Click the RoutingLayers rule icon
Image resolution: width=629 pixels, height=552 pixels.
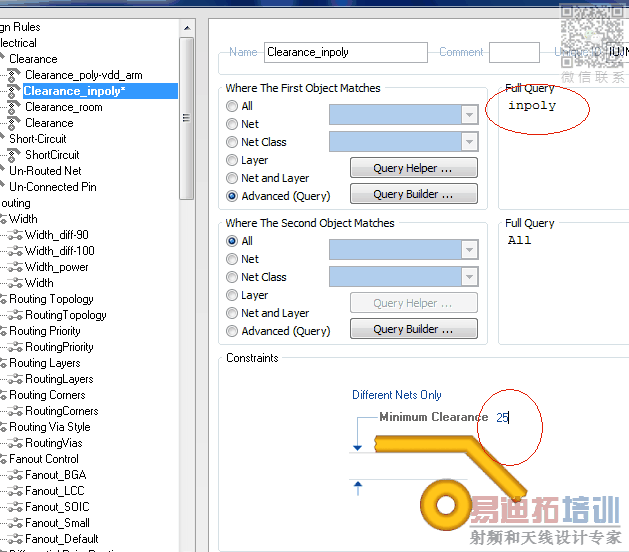point(15,379)
